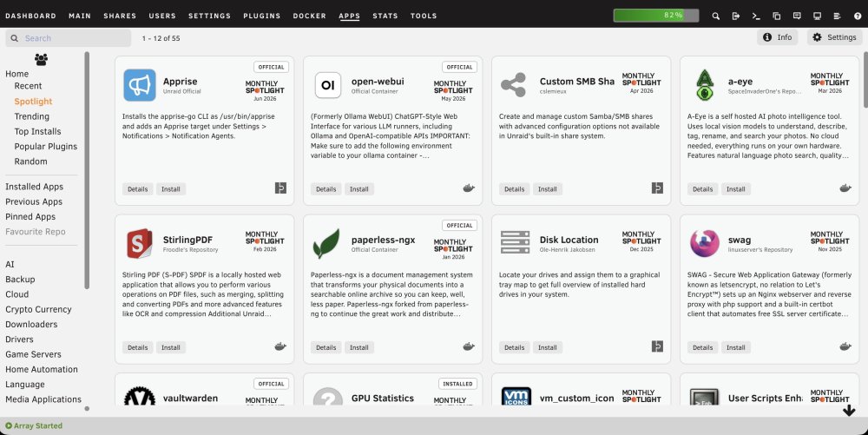The width and height of the screenshot is (868, 435).
Task: Click the Settings button with gear
Action: [835, 37]
